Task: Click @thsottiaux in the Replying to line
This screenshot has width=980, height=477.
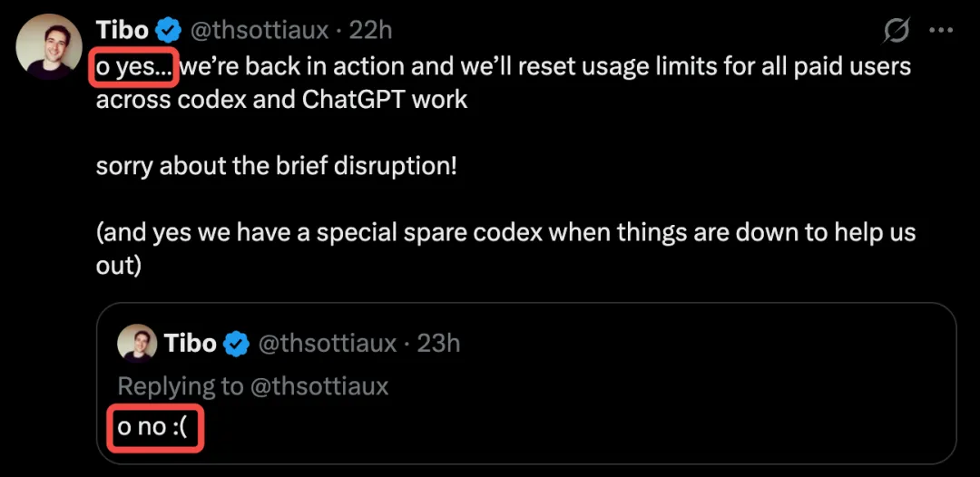Action: 318,386
